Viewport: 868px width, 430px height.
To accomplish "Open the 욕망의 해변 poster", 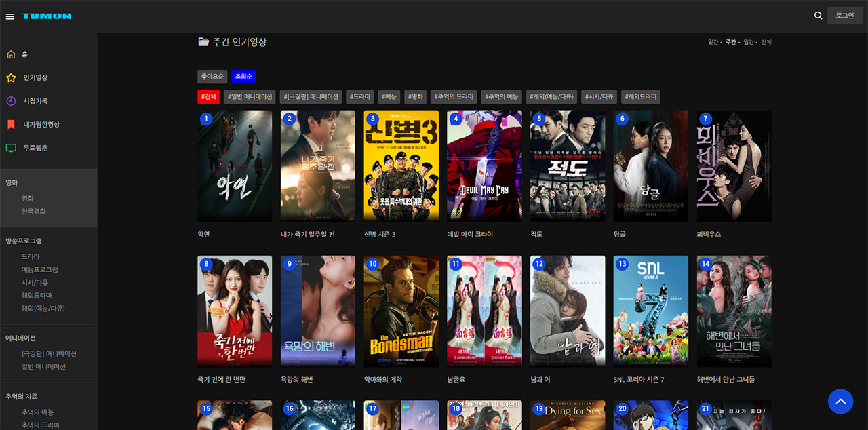I will click(x=318, y=311).
